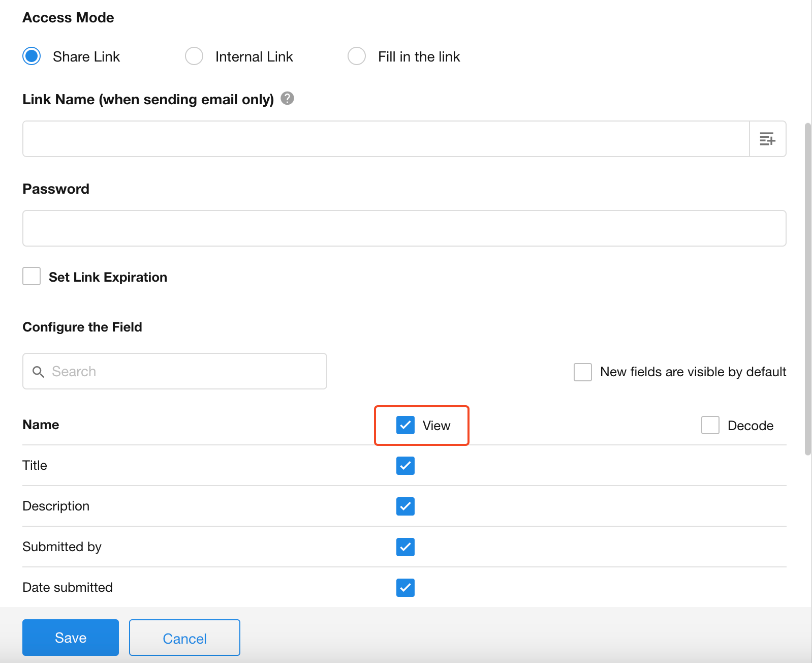Uncheck the View column header checkbox
812x663 pixels.
405,425
